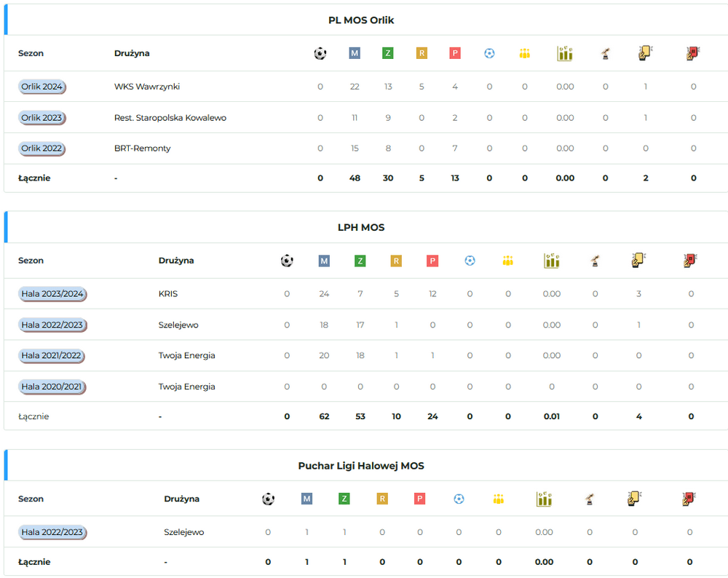Click green Z wins icon in LPH MOS header

[360, 261]
